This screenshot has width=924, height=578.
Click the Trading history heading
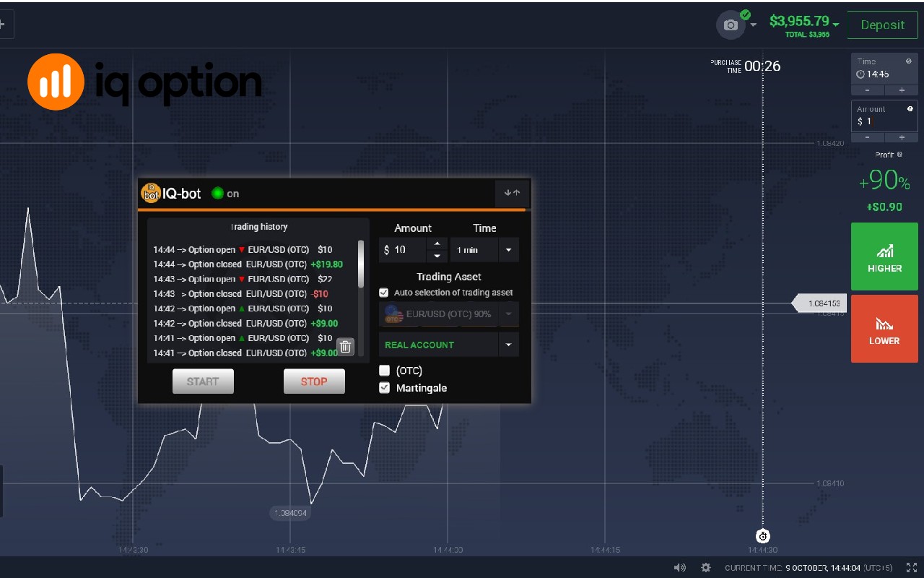(259, 227)
